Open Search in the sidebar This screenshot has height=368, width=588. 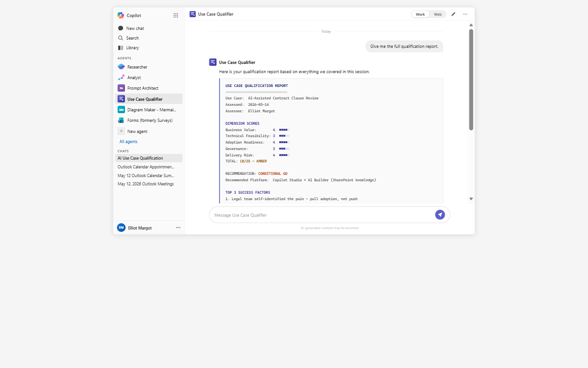(149, 38)
